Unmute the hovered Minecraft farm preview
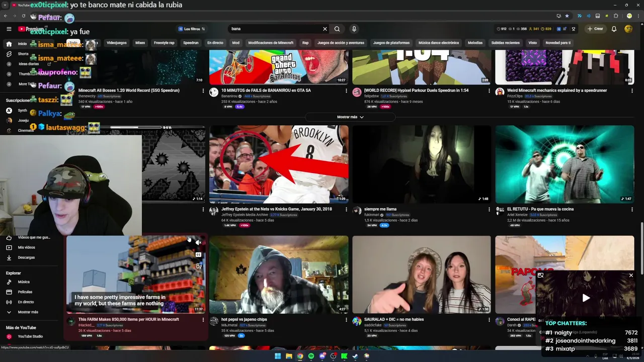Image resolution: width=644 pixels, height=362 pixels. 199,243
